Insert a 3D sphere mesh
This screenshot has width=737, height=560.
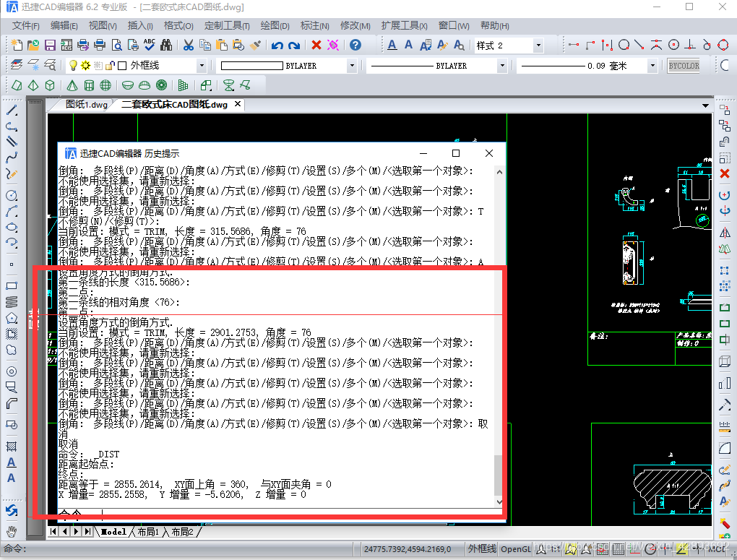pyautogui.click(x=105, y=85)
